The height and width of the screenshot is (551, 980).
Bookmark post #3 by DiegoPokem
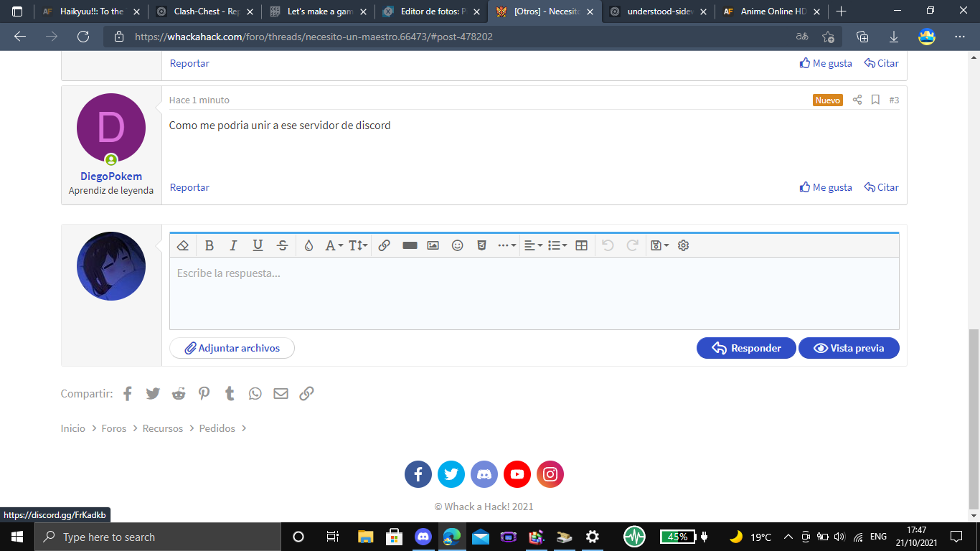875,100
